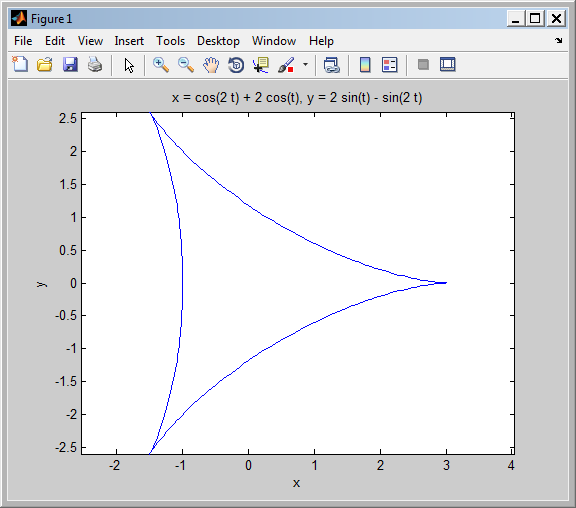Open the Insert menu
This screenshot has height=508, width=576.
tap(129, 41)
